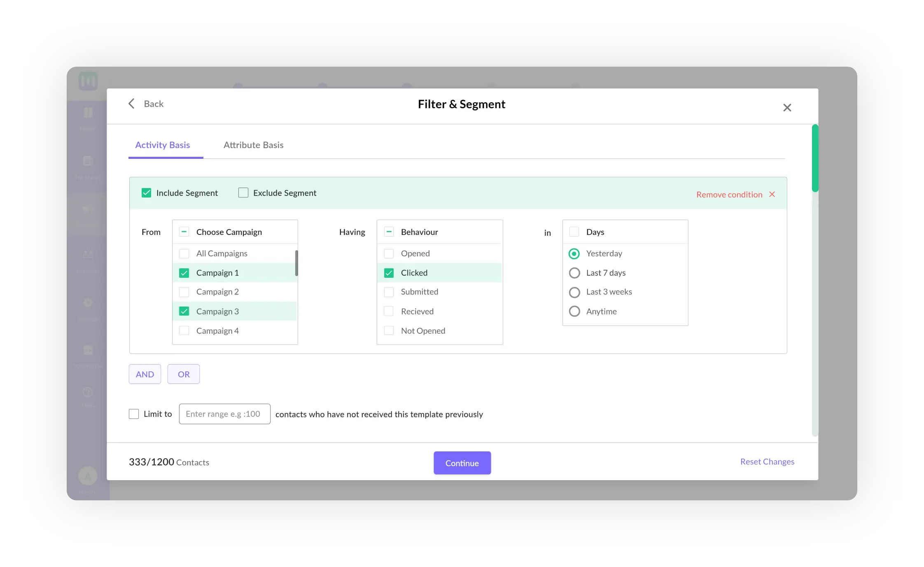This screenshot has height=567, width=924.
Task: Select the Last 7 days radio button
Action: click(x=574, y=273)
